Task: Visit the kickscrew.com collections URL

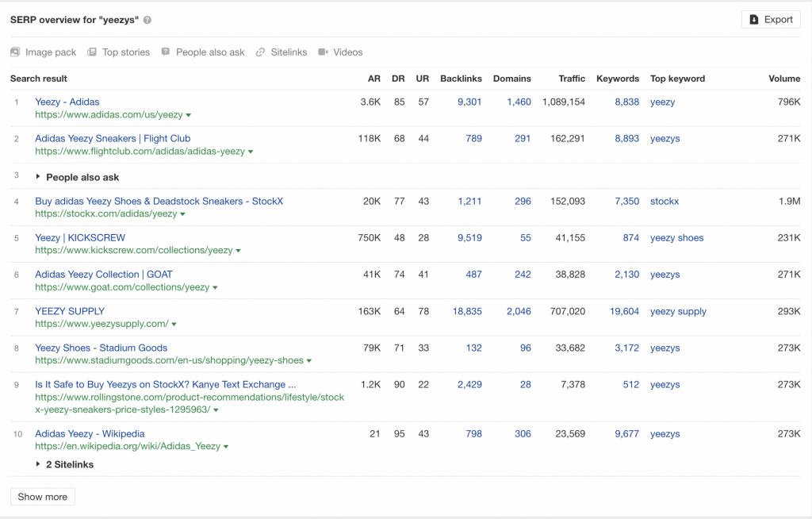Action: pyautogui.click(x=134, y=250)
